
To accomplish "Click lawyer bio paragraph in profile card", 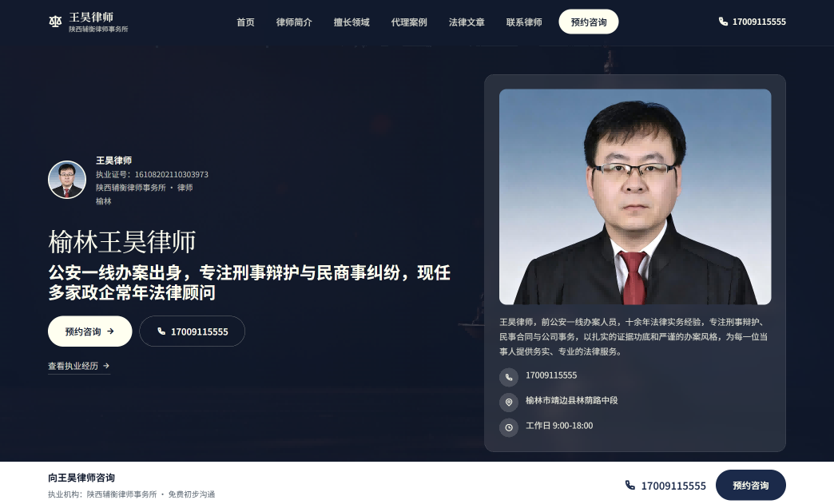I will coord(633,336).
